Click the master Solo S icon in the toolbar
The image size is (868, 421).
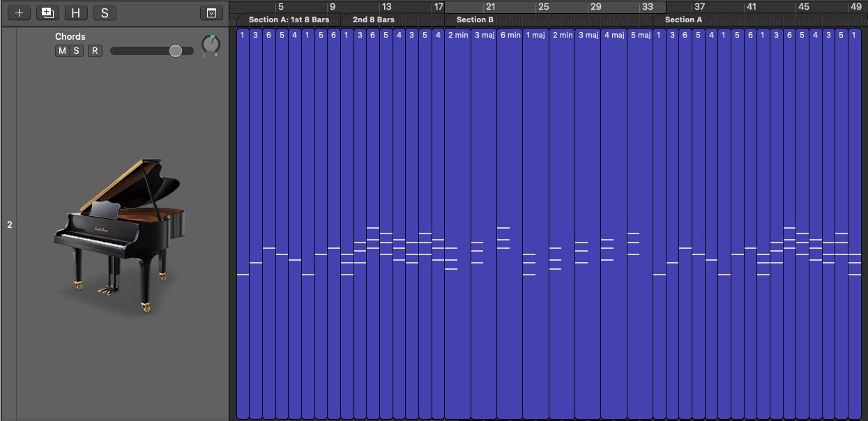105,12
